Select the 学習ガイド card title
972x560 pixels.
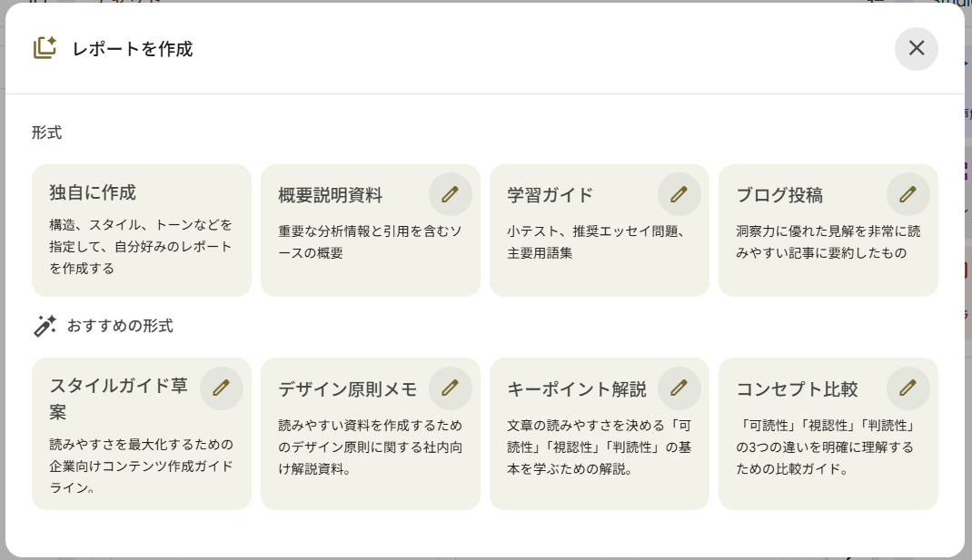[550, 195]
